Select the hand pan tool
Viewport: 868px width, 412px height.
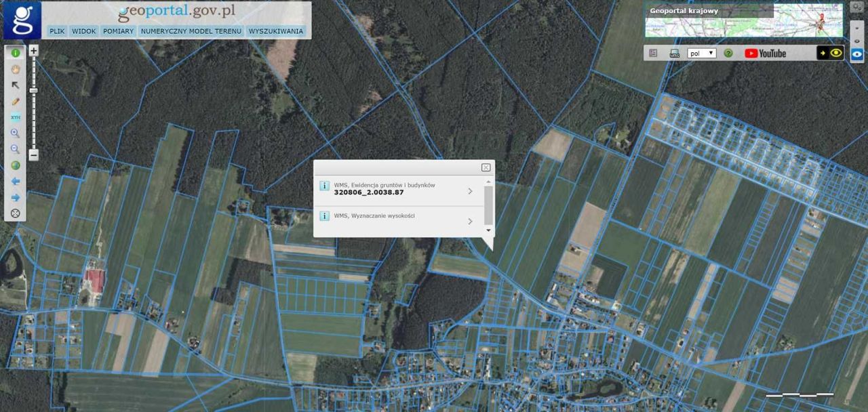15,69
